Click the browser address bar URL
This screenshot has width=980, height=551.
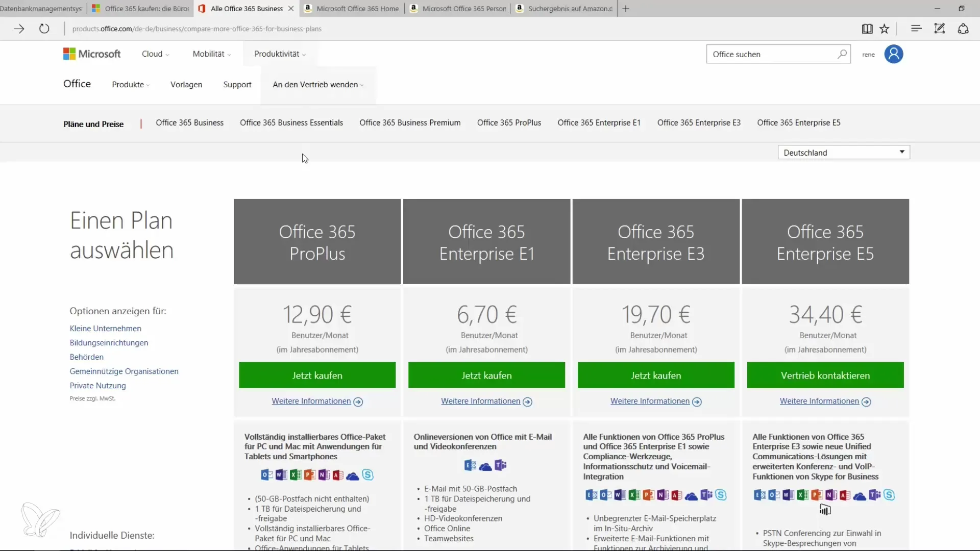coord(197,29)
